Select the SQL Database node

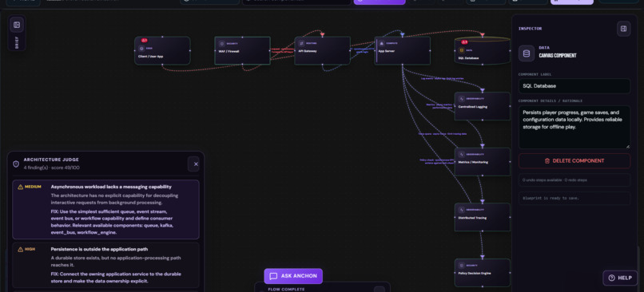[x=482, y=51]
